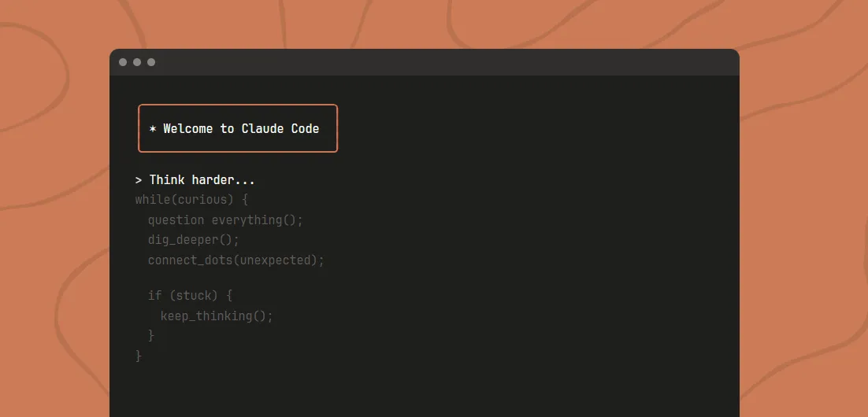The height and width of the screenshot is (417, 868).
Task: Click the inner closing brace after keep_thinking
Action: point(151,336)
